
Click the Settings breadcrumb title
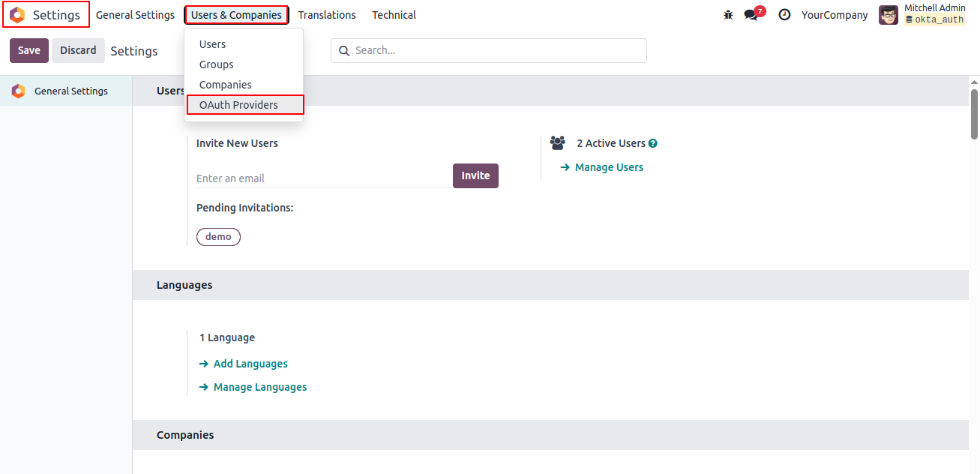(134, 51)
